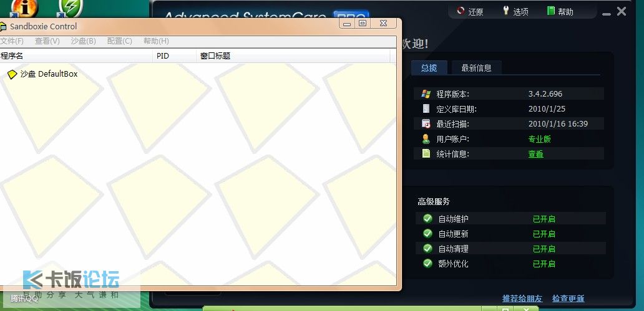Open the 文件(F) menu in Sandboxie Control
Screen dimensions: 644x311
[12, 41]
